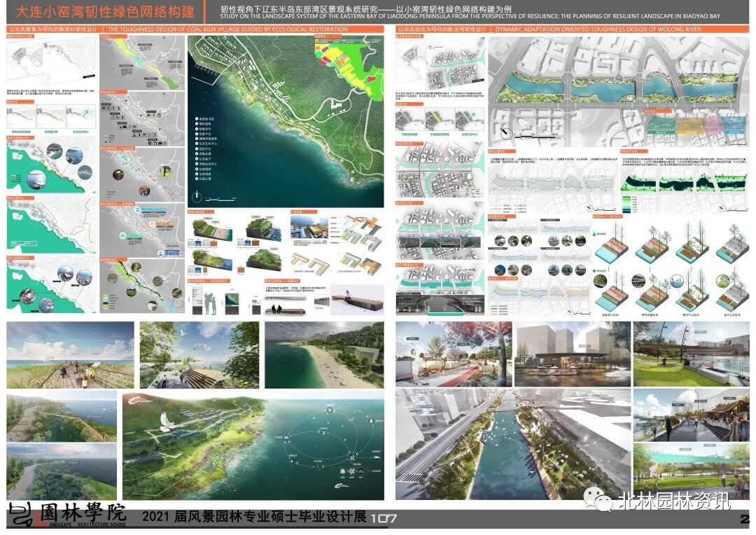The width and height of the screenshot is (756, 535).
Task: Click the heading 以动态适应为导向的卧龙河韧性设计
Action: click(x=442, y=29)
